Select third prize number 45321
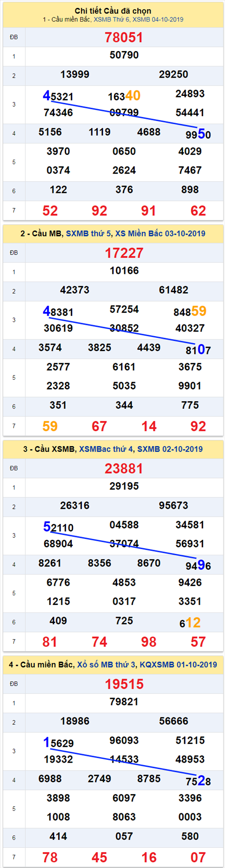The image size is (225, 868). pyautogui.click(x=58, y=96)
